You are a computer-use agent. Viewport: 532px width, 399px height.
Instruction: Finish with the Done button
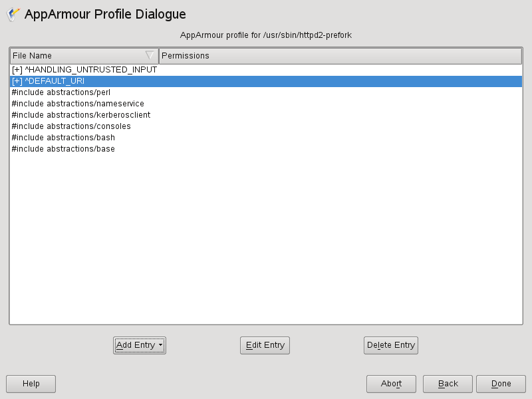coord(501,384)
